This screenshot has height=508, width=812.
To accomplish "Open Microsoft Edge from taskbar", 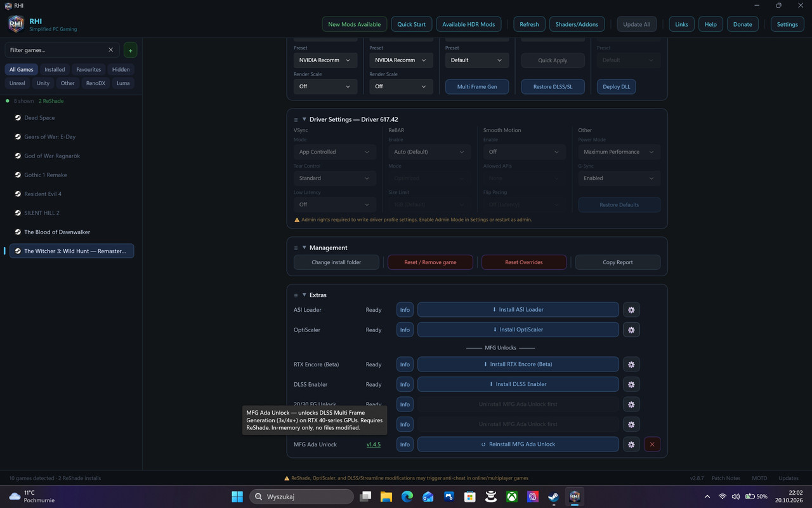I will tap(407, 497).
